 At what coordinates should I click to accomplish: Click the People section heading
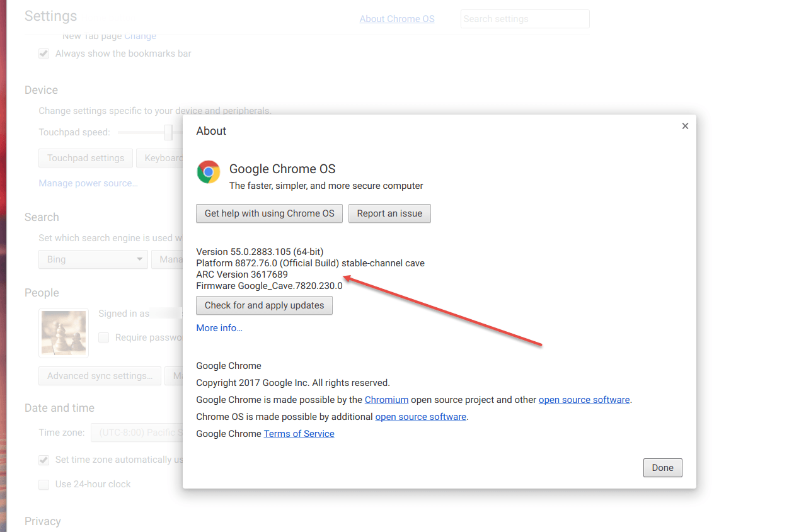click(x=42, y=293)
